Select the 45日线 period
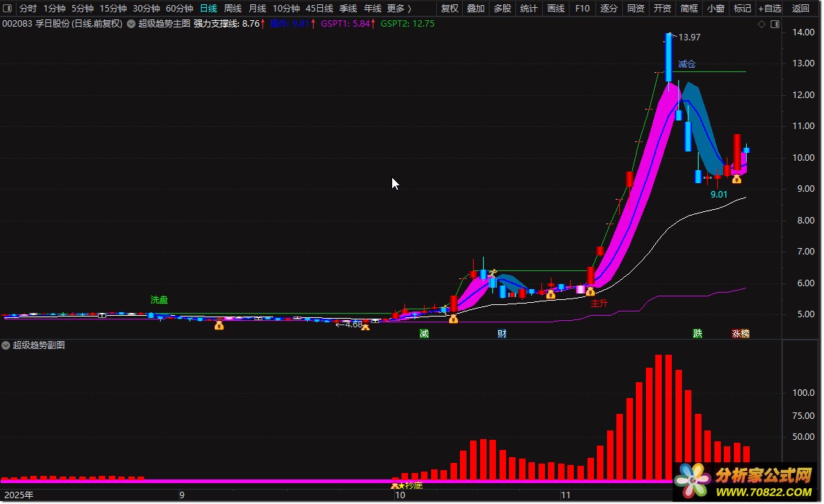824x504 pixels. click(319, 9)
